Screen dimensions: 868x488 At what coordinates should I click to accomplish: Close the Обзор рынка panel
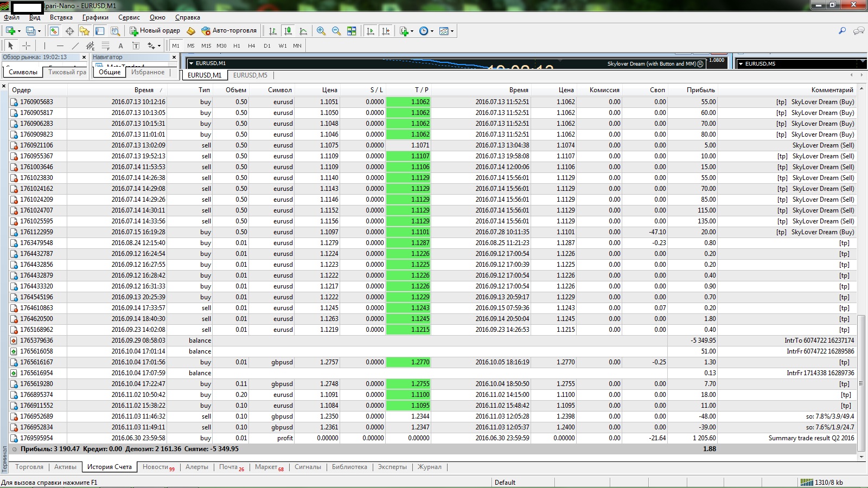coord(84,57)
